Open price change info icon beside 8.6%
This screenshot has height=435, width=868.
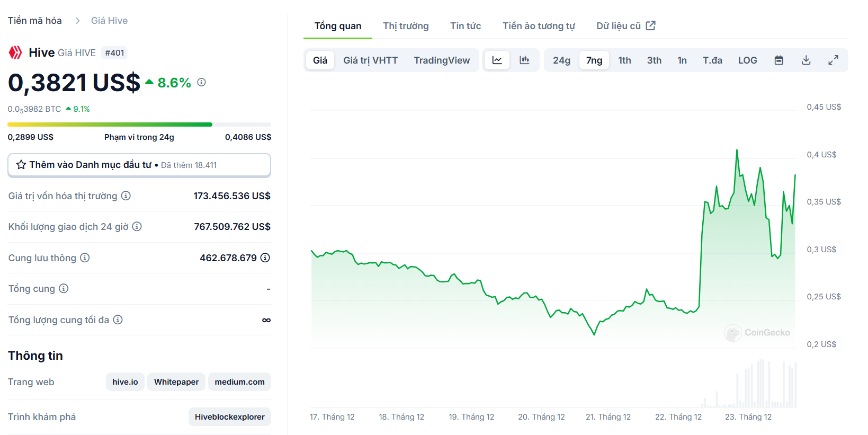(x=201, y=82)
